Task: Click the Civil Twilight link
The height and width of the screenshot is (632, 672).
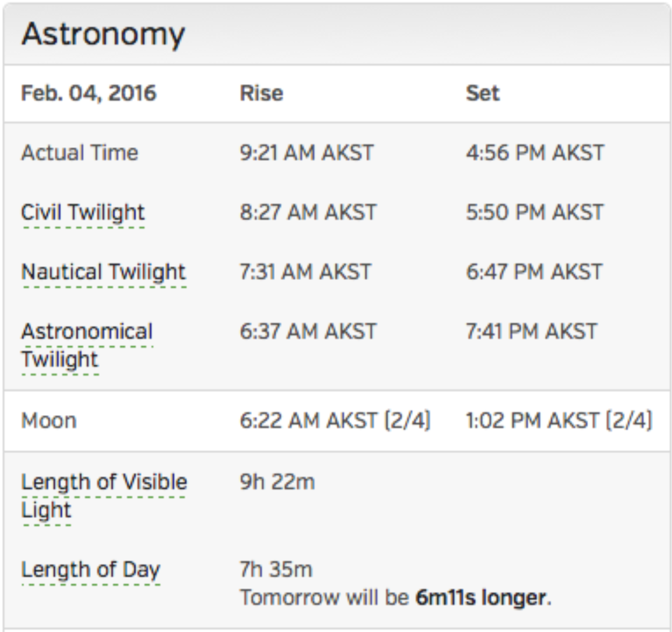Action: pyautogui.click(x=83, y=213)
